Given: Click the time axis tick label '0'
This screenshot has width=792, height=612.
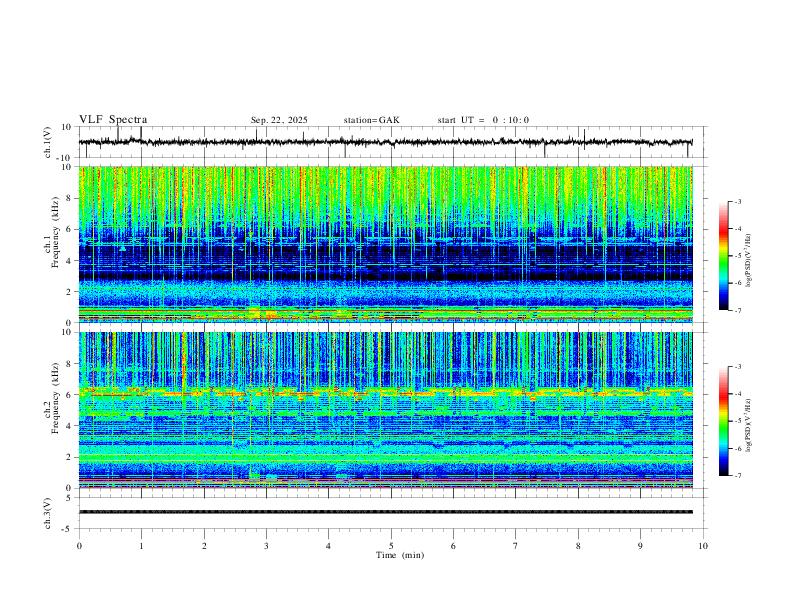Looking at the screenshot, I should coord(79,546).
